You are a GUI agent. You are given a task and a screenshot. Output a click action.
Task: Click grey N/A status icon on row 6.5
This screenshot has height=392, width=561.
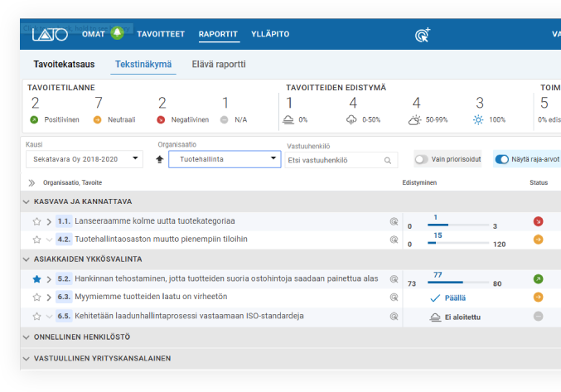538,317
